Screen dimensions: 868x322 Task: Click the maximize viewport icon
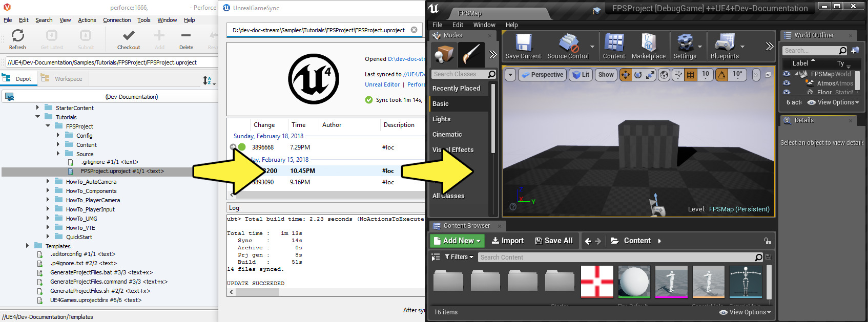(768, 75)
